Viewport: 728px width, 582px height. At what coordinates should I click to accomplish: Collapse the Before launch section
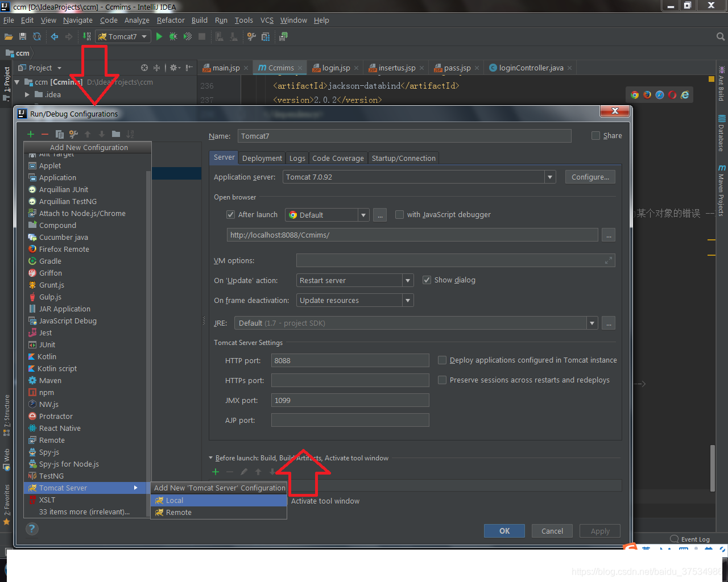coord(210,458)
